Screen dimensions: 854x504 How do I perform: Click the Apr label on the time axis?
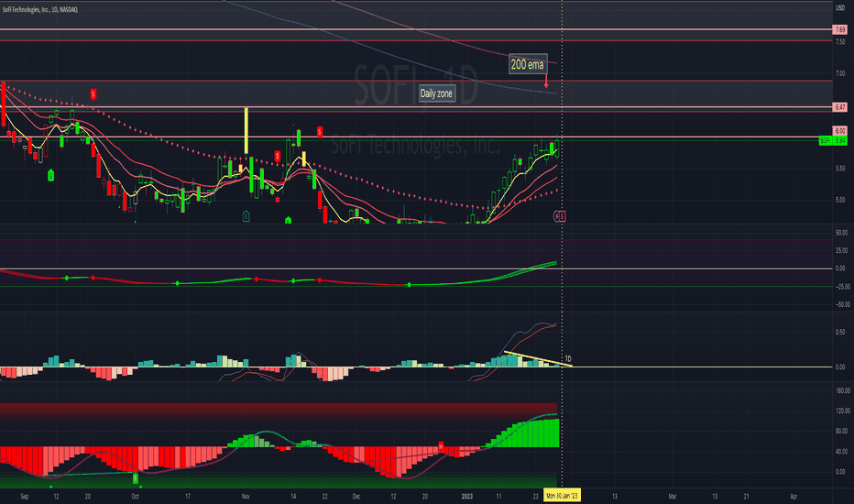(x=794, y=497)
